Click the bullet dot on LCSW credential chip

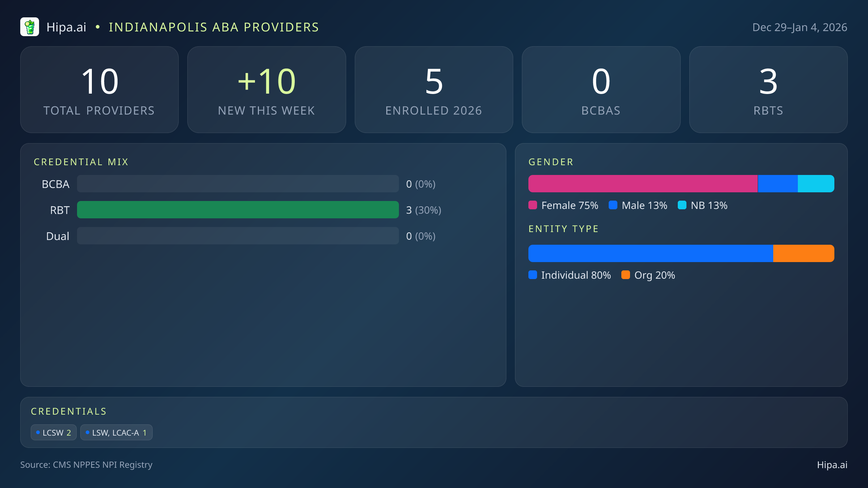point(38,432)
